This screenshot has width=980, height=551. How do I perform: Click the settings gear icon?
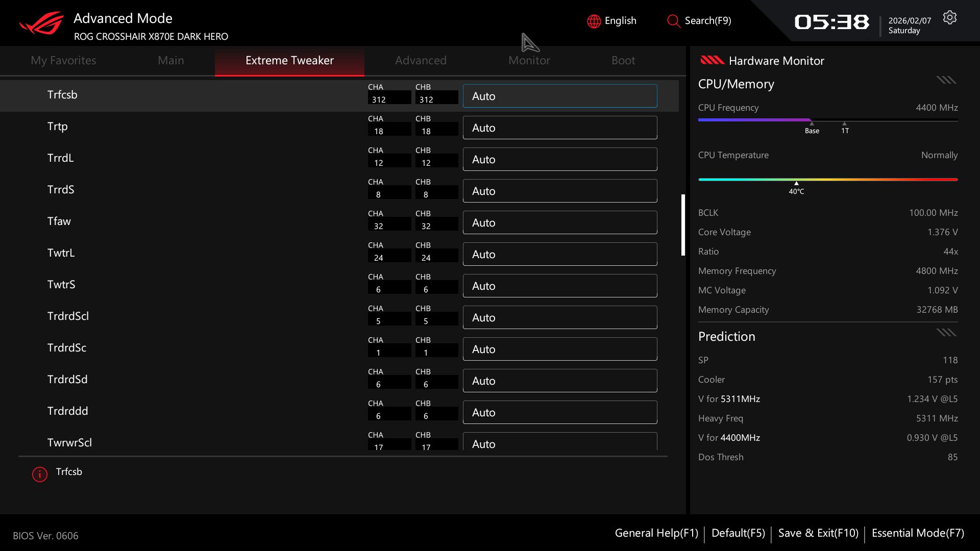(x=949, y=18)
